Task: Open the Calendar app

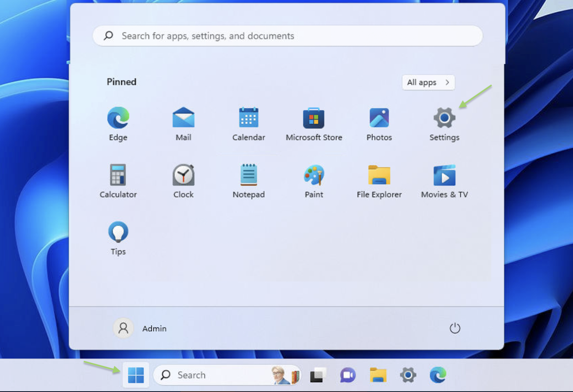Action: 248,125
